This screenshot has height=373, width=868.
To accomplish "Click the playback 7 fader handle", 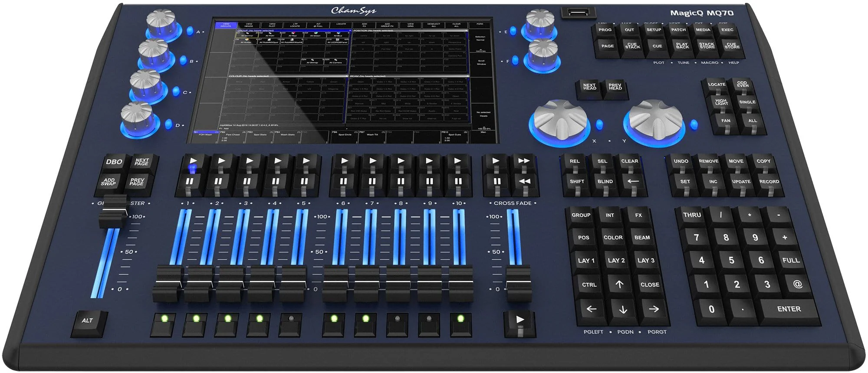I will 366,284.
